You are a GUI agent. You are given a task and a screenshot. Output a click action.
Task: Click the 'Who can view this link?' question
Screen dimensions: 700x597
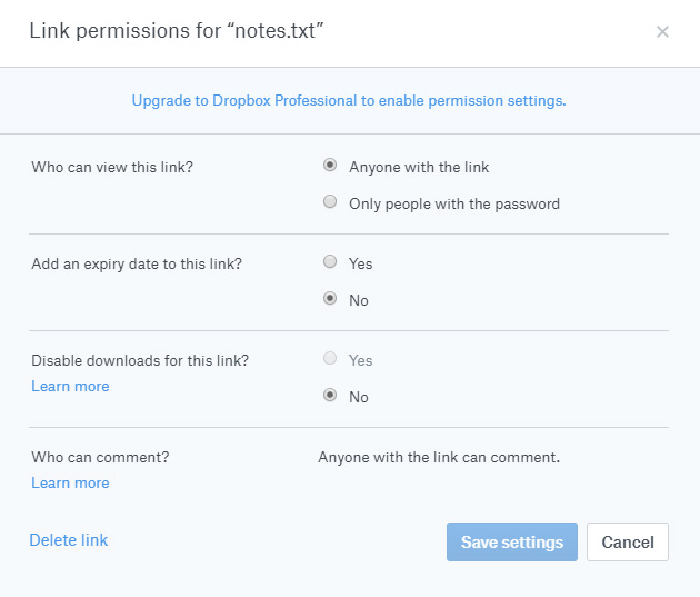click(x=112, y=167)
